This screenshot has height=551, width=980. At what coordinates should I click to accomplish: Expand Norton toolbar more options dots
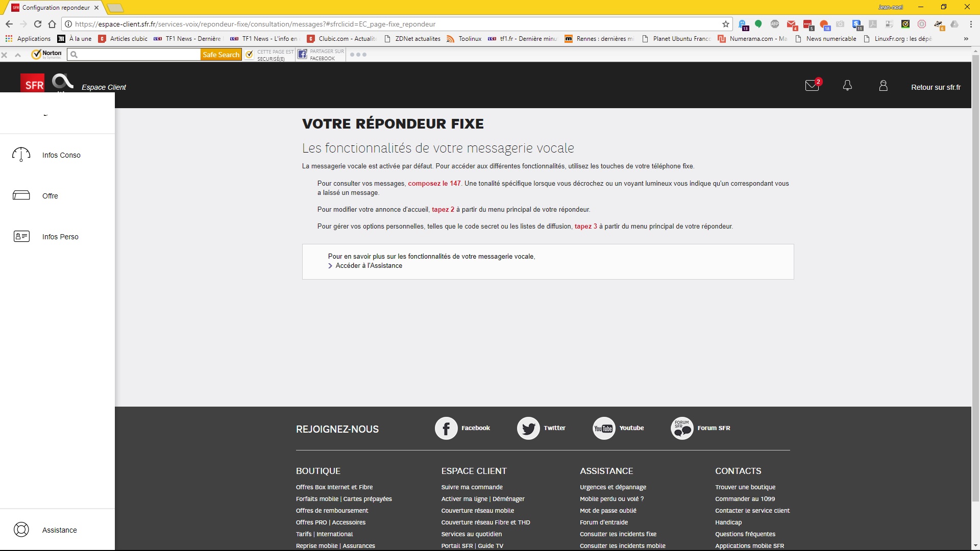tap(358, 55)
